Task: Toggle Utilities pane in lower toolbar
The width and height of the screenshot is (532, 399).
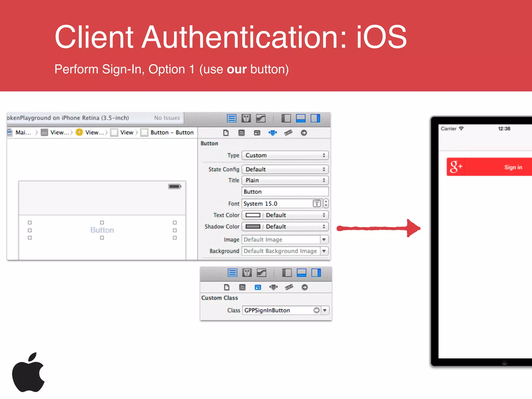Action: coord(316,273)
